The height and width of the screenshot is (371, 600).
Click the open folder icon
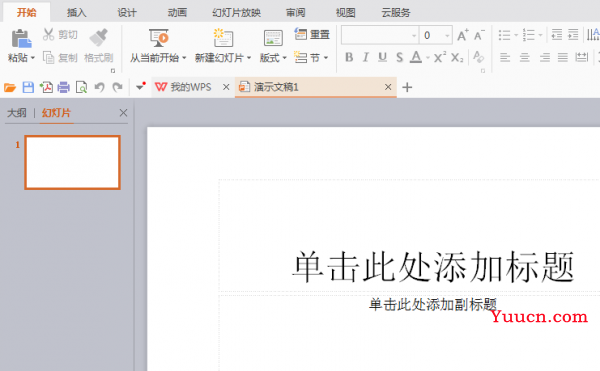click(x=10, y=88)
